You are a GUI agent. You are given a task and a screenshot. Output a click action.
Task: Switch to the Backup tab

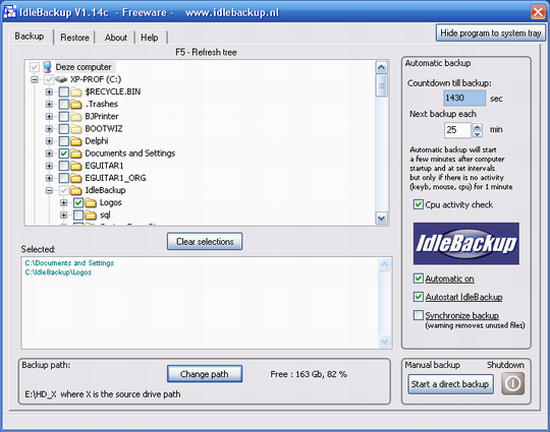point(29,36)
